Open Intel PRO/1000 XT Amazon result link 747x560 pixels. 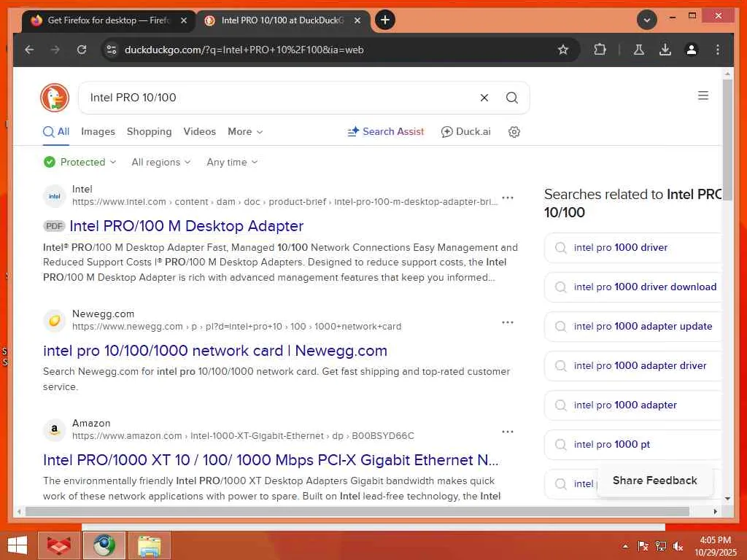click(271, 461)
